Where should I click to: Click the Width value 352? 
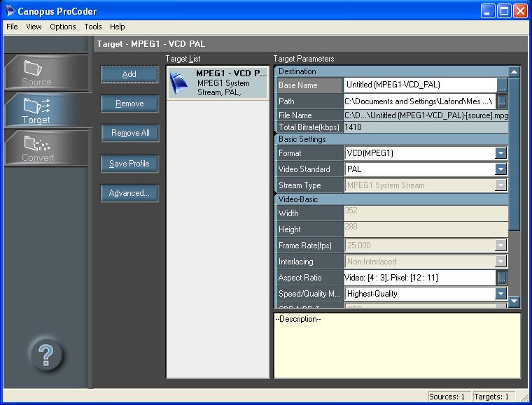tap(426, 213)
